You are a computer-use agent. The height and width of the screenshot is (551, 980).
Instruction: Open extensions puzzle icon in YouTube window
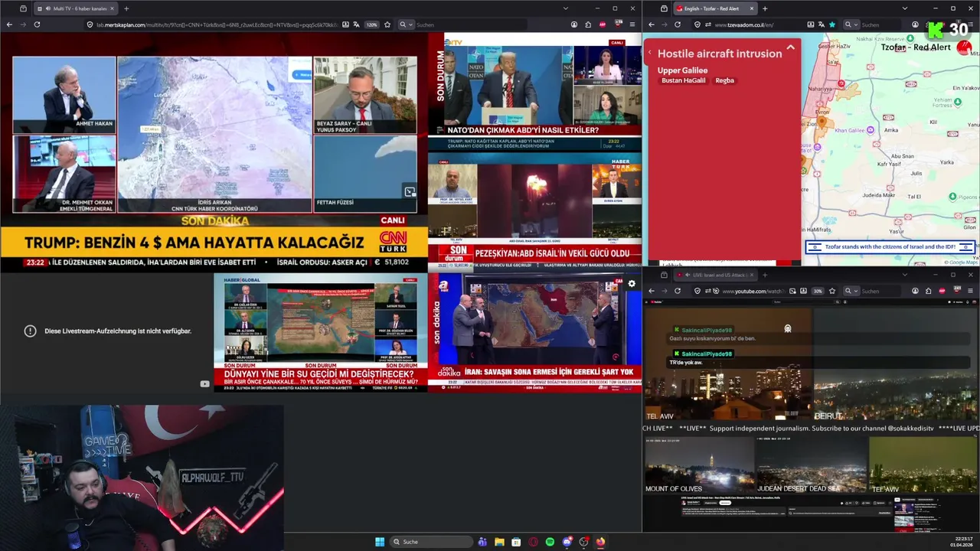tap(929, 291)
